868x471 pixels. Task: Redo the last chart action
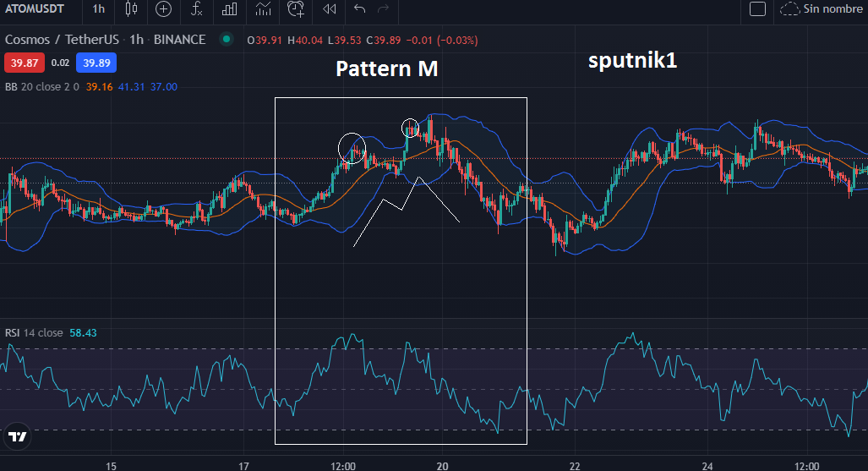click(383, 8)
